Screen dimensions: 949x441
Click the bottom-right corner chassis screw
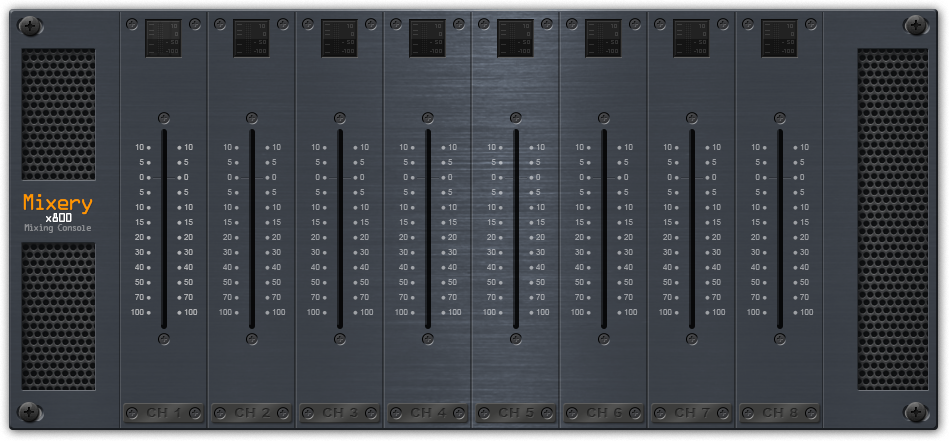915,411
